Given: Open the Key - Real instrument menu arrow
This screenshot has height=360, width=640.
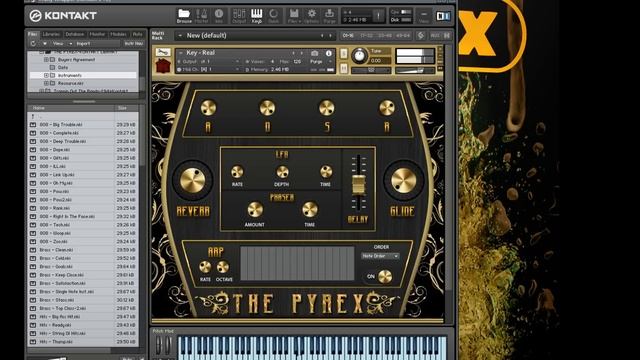Looking at the screenshot, I should point(181,53).
